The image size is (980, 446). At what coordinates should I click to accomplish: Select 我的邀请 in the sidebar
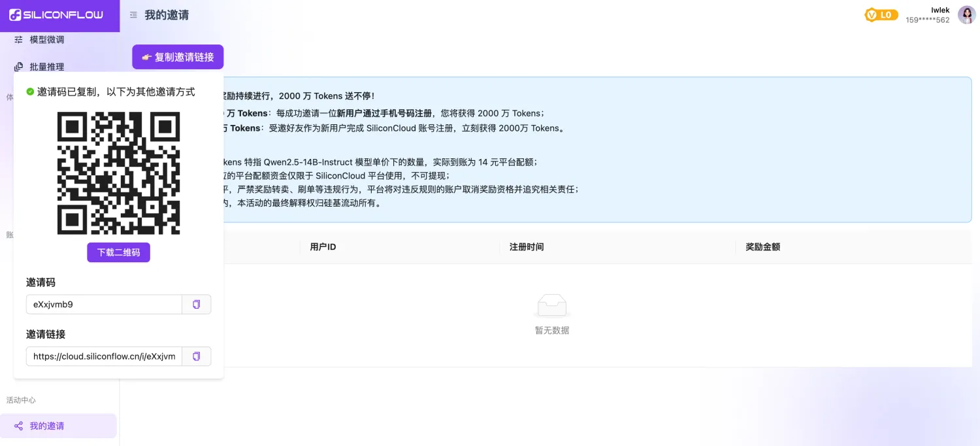[x=59, y=426]
